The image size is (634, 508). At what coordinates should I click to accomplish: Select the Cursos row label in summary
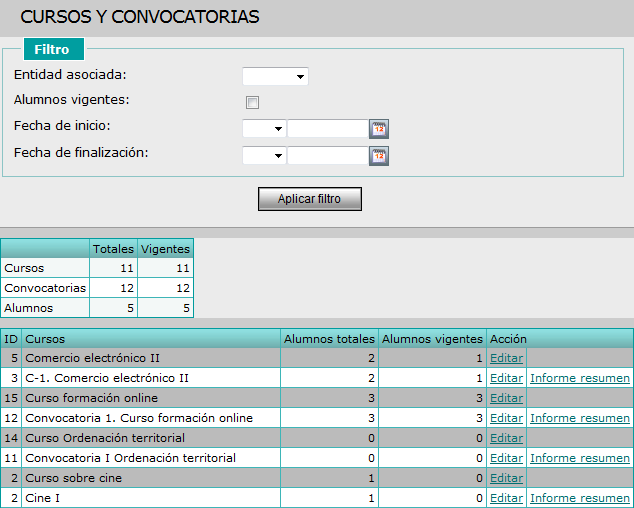point(45,268)
